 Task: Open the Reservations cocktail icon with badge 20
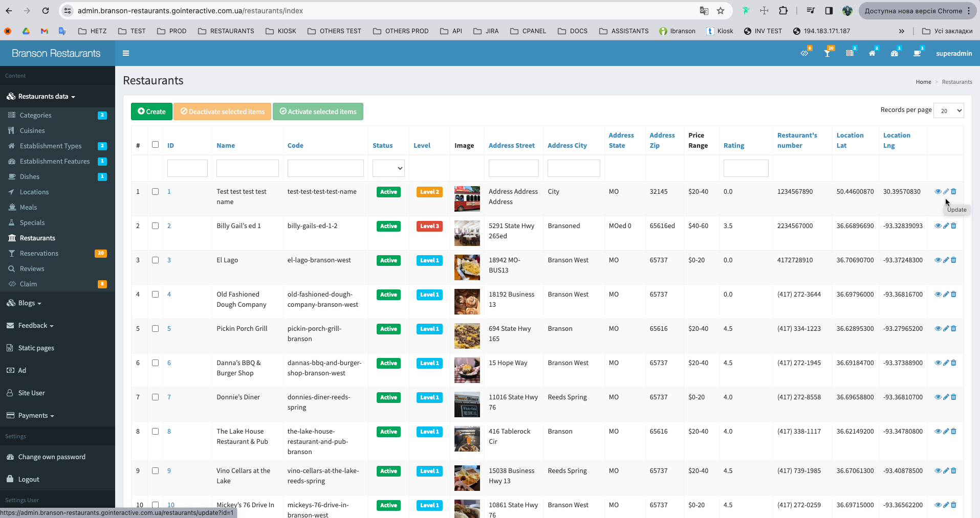(827, 54)
